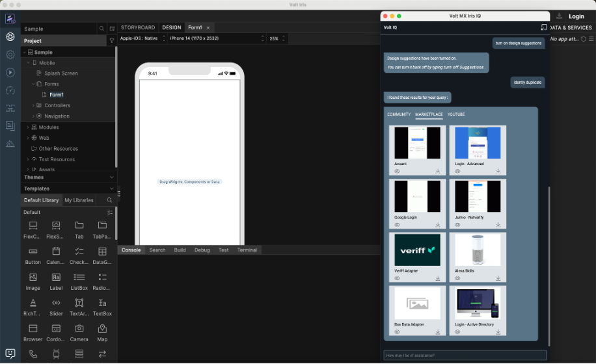
Task: Open the Login - Active Directory thumbnail
Action: click(x=478, y=304)
